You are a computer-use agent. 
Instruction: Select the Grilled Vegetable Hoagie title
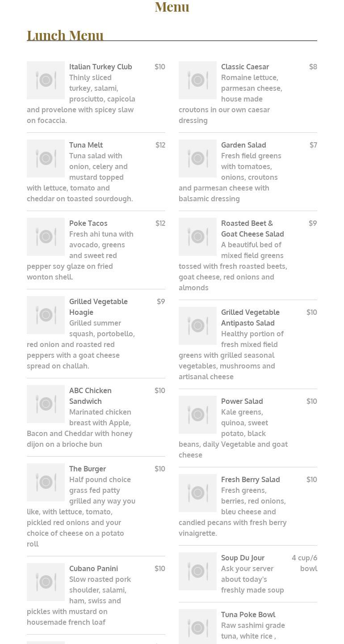[98, 307]
